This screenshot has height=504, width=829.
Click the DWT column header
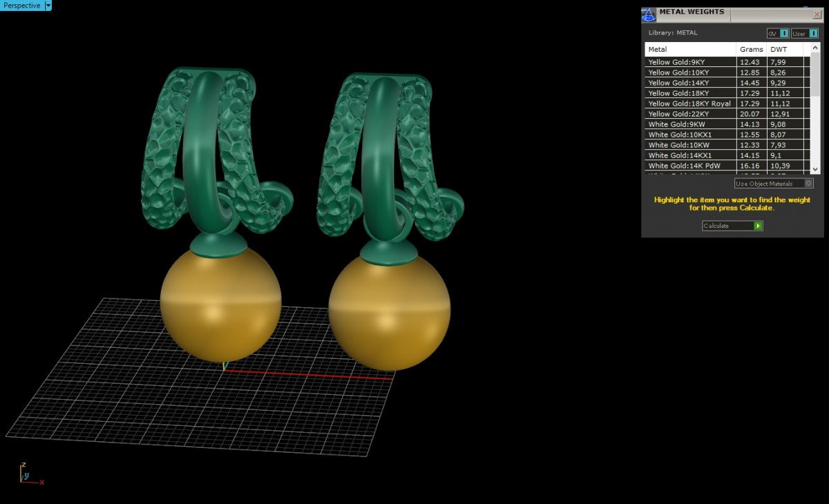click(785, 50)
